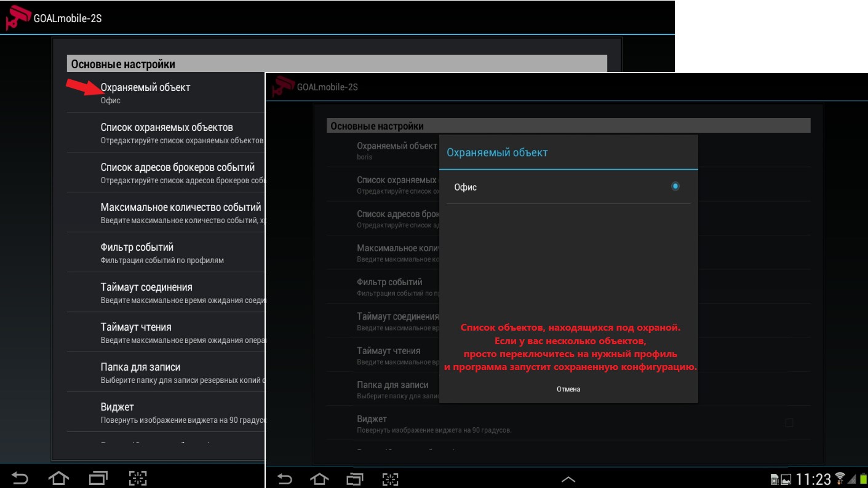Tap the Охраняемый объект dialog title
The width and height of the screenshot is (868, 488).
click(x=497, y=152)
